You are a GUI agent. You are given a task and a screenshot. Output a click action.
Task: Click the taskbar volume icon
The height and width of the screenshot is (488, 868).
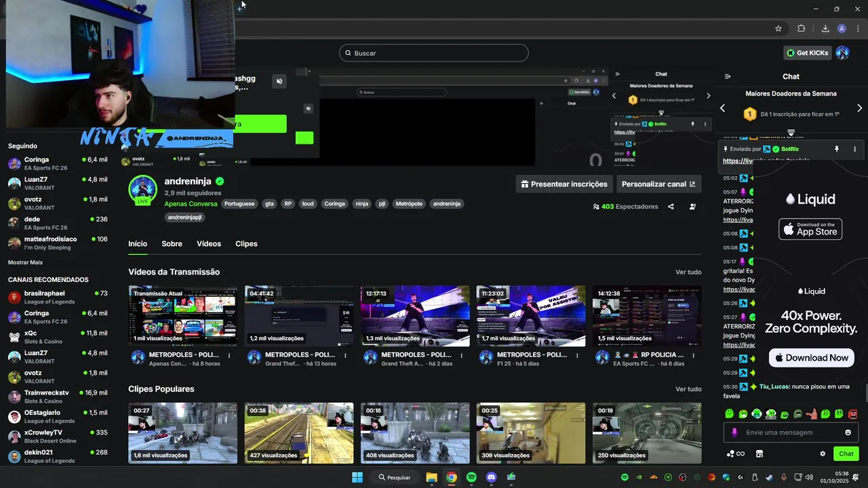click(x=809, y=477)
